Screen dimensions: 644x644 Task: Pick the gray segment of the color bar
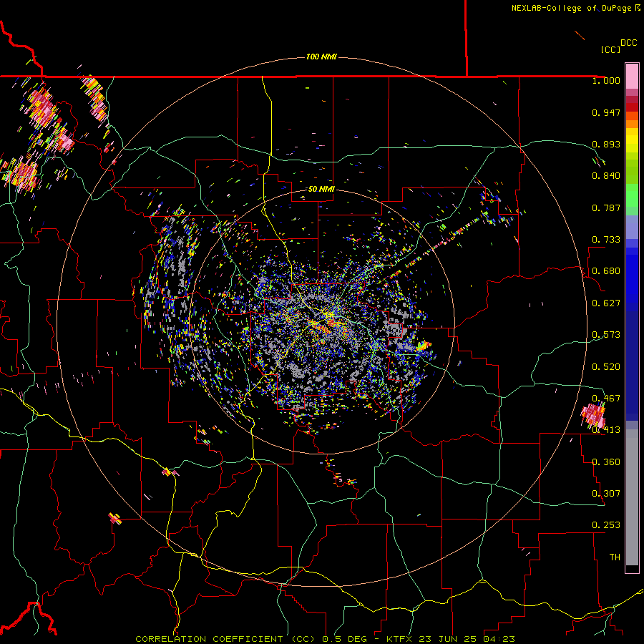tap(632, 497)
